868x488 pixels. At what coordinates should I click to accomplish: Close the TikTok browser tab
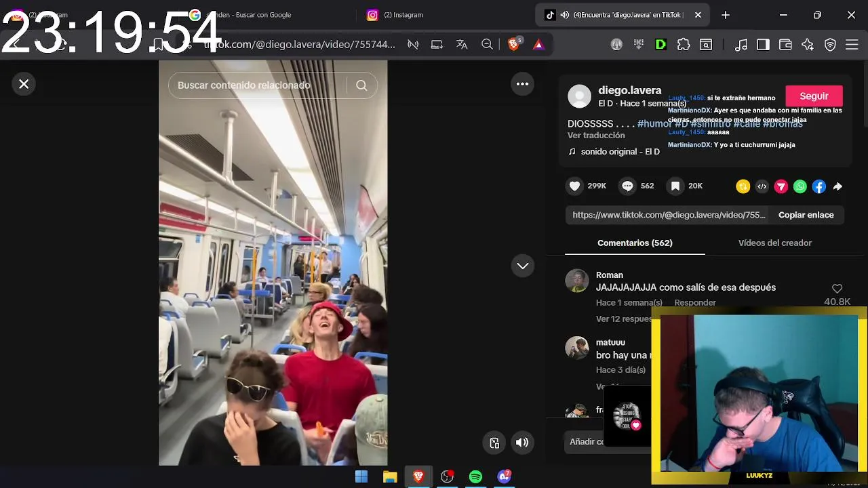698,15
